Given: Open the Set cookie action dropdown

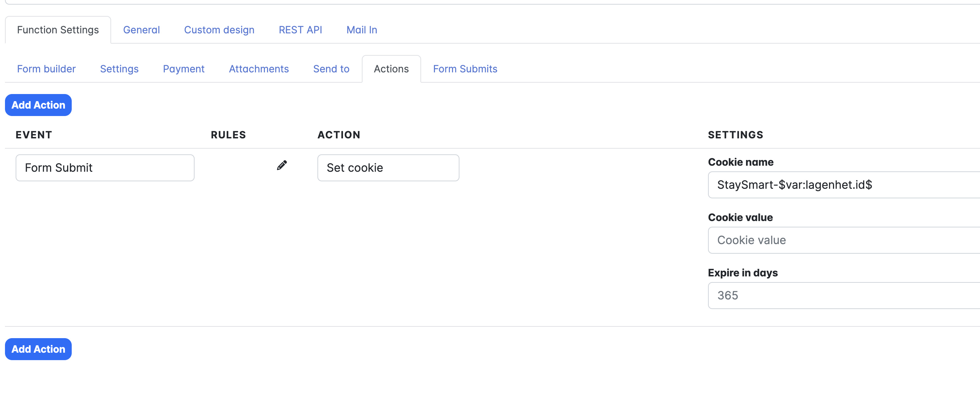Looking at the screenshot, I should pyautogui.click(x=388, y=168).
